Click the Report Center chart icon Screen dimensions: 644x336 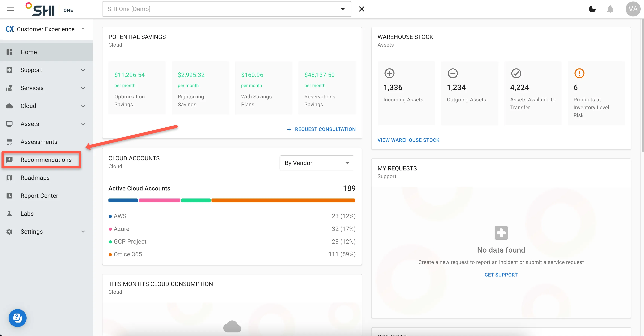click(10, 196)
